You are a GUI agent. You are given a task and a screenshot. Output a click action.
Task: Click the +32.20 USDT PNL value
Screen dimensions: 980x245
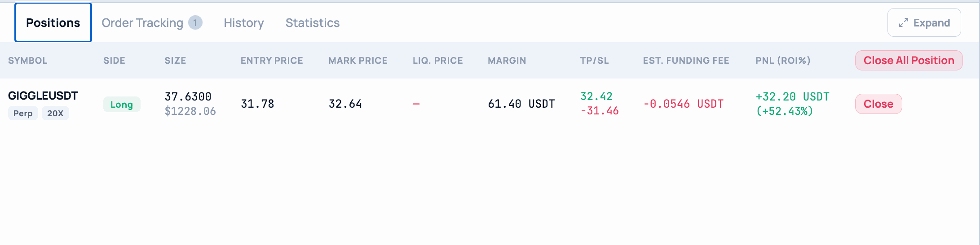click(793, 96)
